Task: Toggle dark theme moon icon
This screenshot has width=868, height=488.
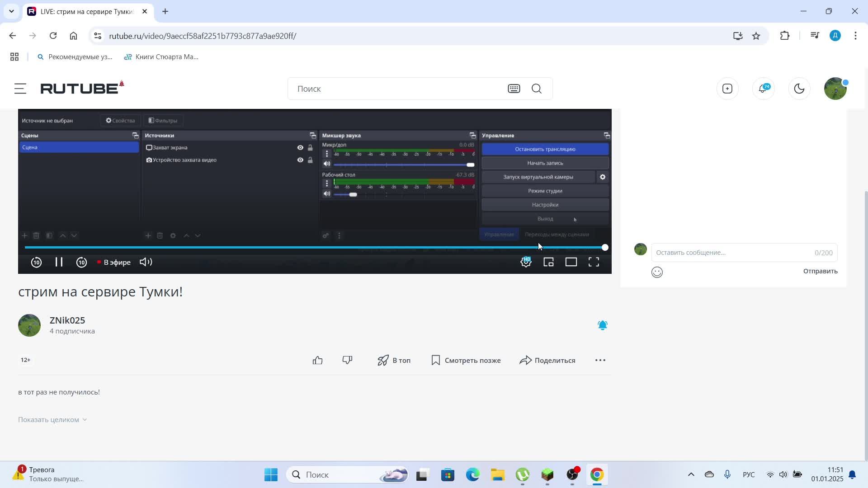Action: 799,89
